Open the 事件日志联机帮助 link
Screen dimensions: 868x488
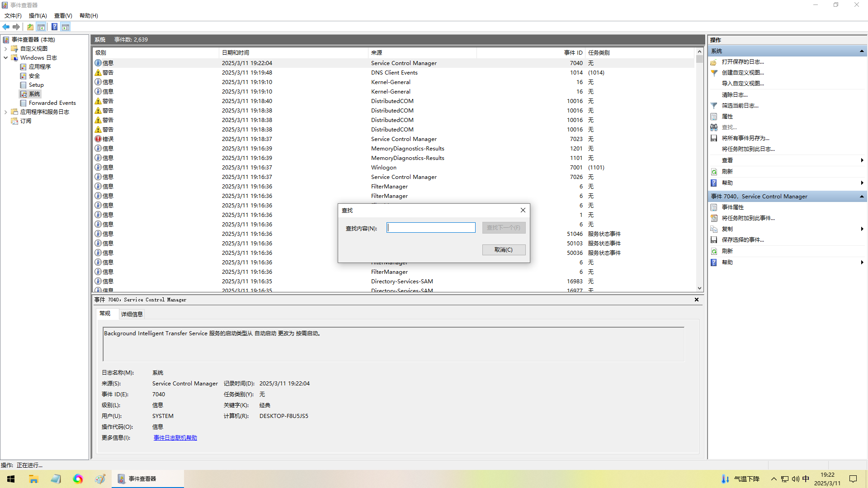(175, 438)
